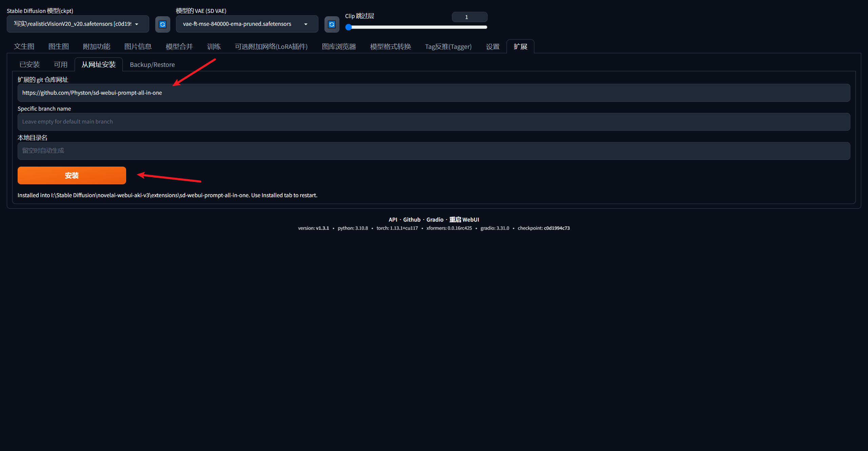Open the 图生图 tab
The image size is (868, 451).
point(59,46)
